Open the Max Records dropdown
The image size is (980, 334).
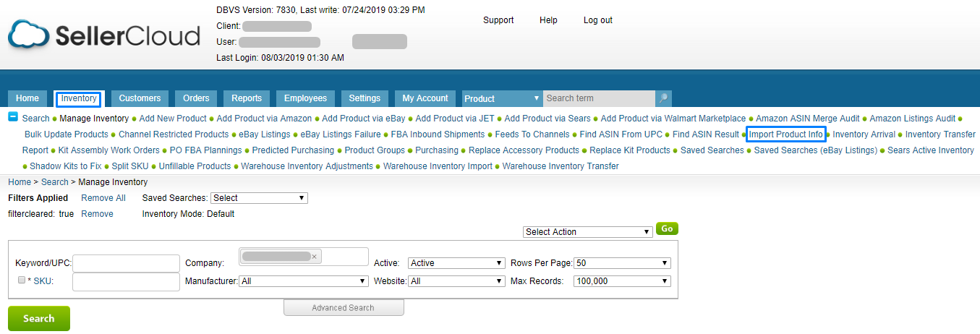(x=622, y=281)
